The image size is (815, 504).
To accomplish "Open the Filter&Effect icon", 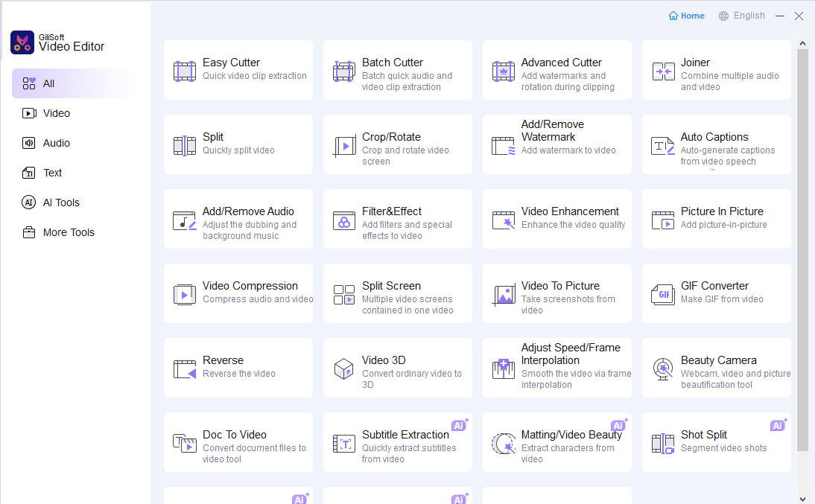I will tap(344, 220).
